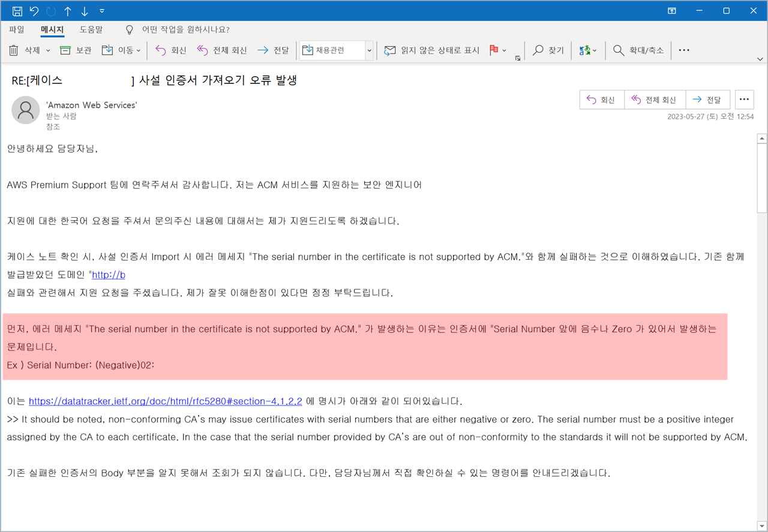Screen dimensions: 768x532
Task: Open ribbon display options icon
Action: 672,11
